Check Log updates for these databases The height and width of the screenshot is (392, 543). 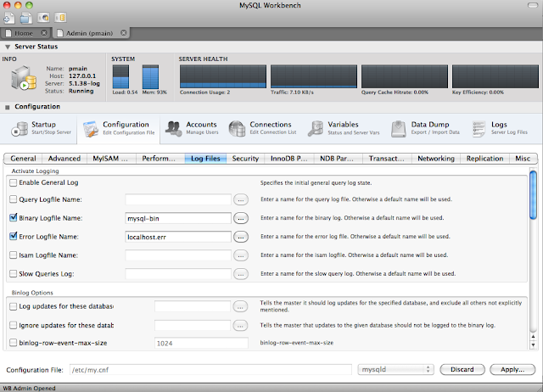coord(14,306)
